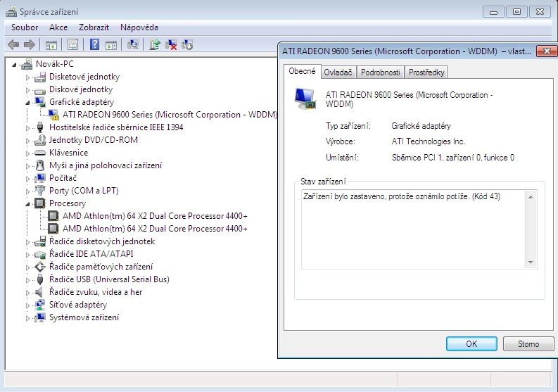Click the Procesory chip category icon
Screen dimensions: 558x392
tap(40, 203)
